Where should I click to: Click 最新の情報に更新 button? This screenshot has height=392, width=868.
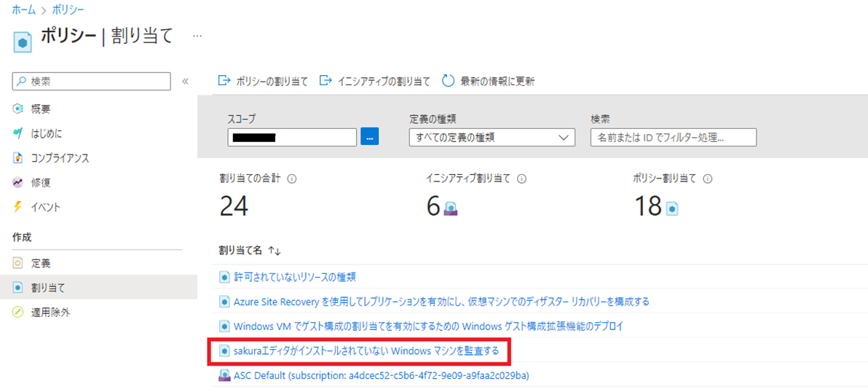click(x=488, y=82)
